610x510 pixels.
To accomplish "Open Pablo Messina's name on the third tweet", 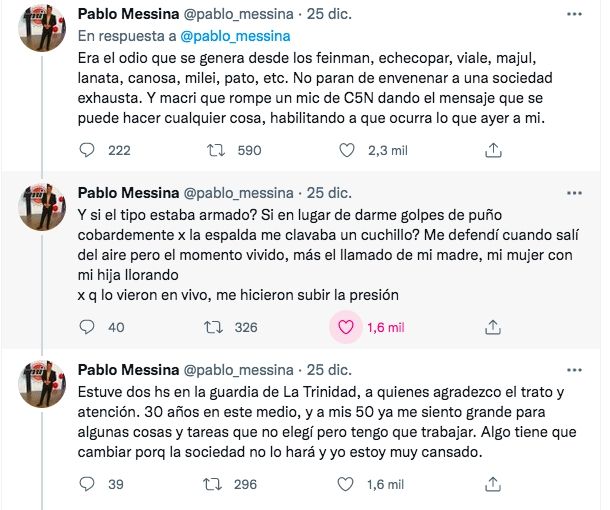I will [124, 370].
